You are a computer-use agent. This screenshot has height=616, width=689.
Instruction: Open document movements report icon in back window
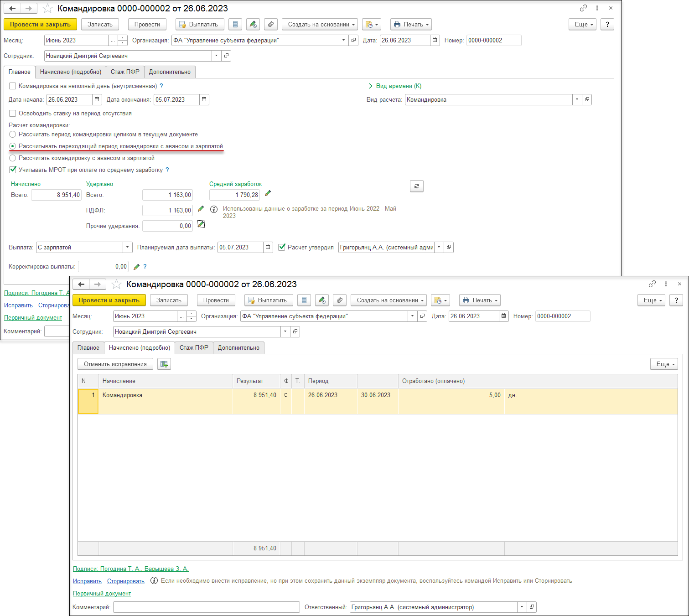pyautogui.click(x=235, y=24)
